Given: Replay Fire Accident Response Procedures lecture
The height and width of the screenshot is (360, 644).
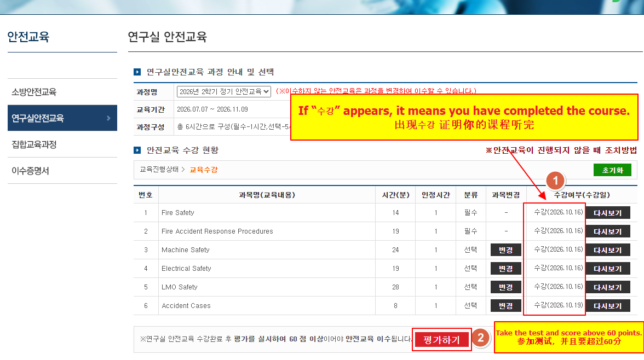Looking at the screenshot, I should coord(608,231).
